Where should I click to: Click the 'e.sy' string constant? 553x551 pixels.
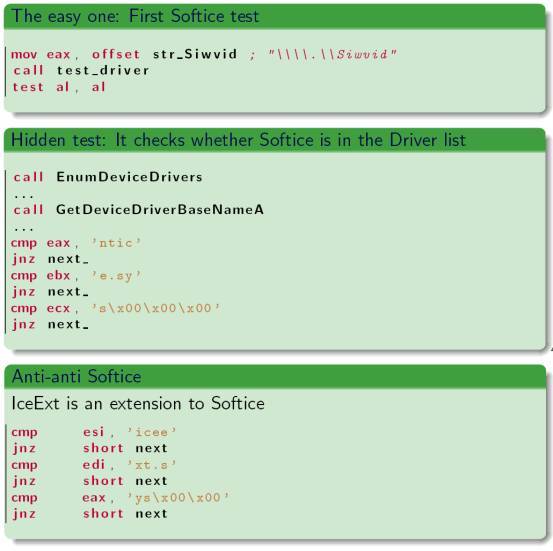pyautogui.click(x=116, y=276)
